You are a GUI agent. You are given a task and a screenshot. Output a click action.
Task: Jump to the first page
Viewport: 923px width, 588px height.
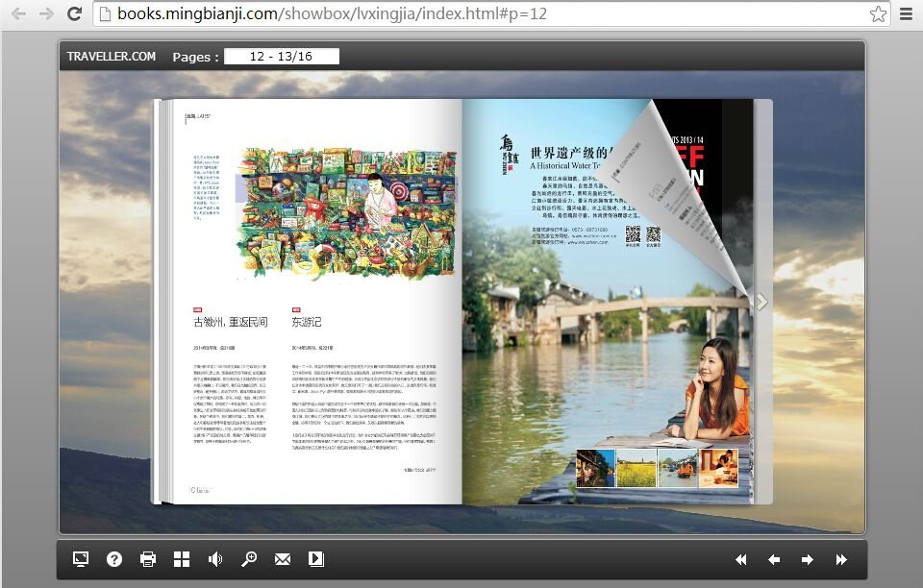[x=740, y=560]
